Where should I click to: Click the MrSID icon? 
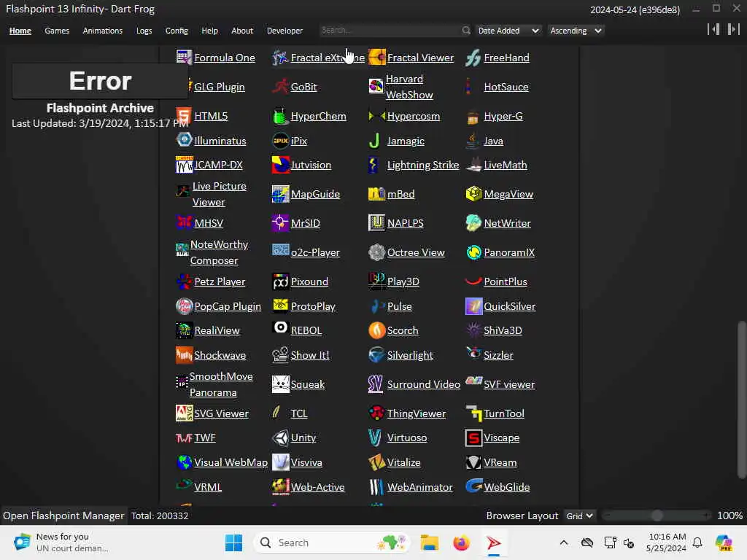(x=280, y=223)
